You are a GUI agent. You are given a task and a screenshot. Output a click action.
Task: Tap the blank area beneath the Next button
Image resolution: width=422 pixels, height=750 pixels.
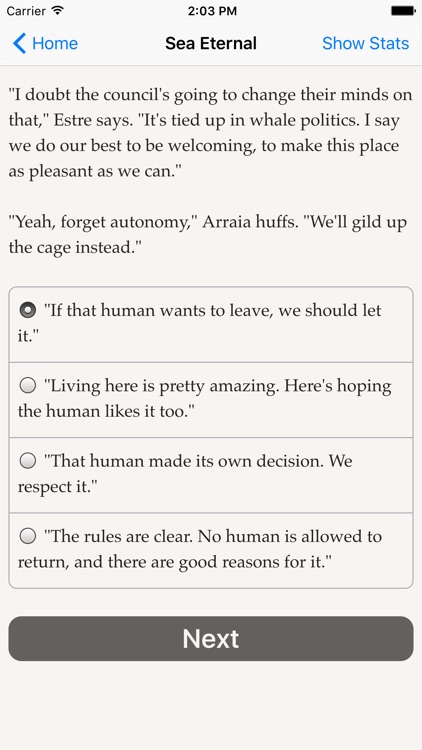coord(211,706)
